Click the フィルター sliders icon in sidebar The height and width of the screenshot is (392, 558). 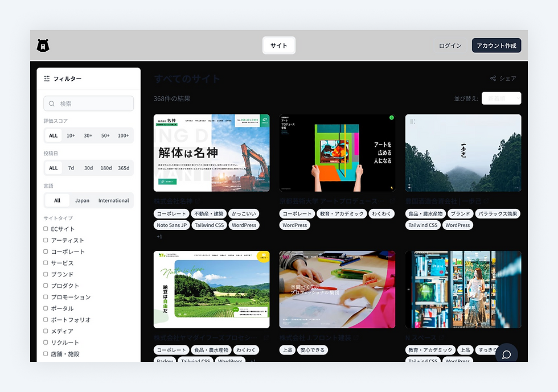coord(47,79)
